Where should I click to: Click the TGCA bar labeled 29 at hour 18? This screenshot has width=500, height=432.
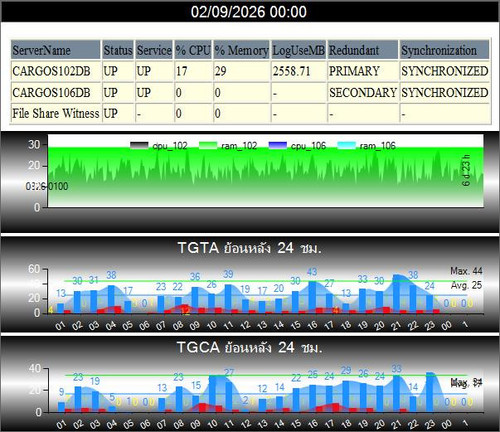point(346,397)
